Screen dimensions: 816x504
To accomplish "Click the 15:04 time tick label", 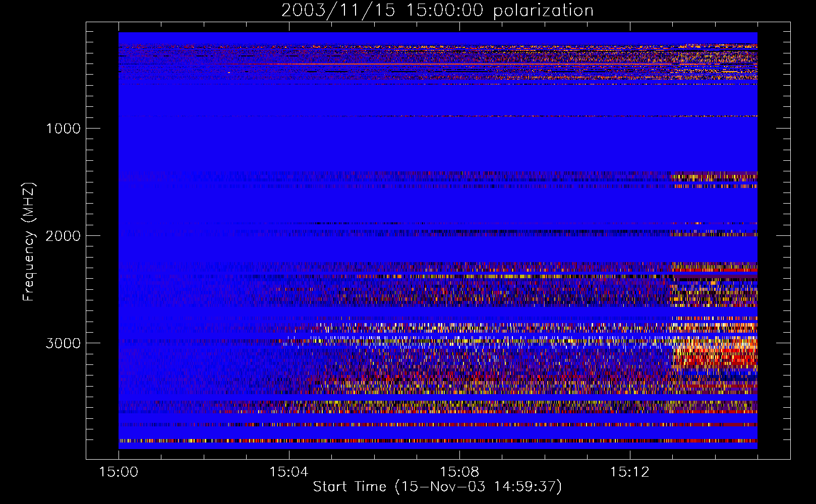I will coord(289,472).
